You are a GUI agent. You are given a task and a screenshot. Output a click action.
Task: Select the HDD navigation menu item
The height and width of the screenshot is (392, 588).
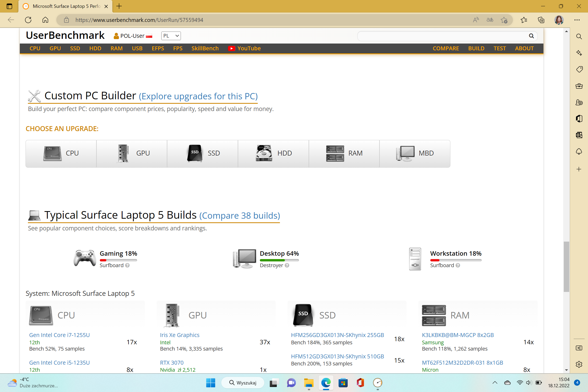click(x=95, y=48)
